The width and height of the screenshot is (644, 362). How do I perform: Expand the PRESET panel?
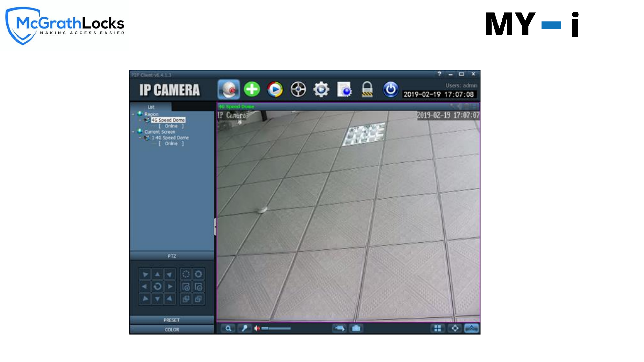pyautogui.click(x=172, y=320)
